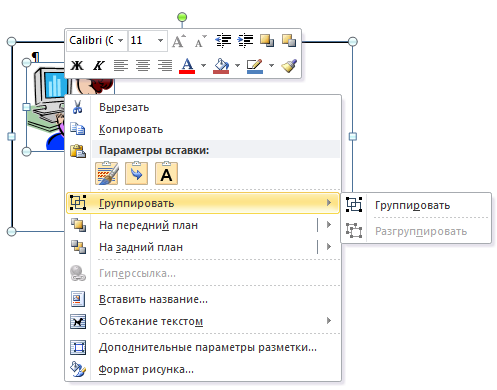This screenshot has height=390, width=497.
Task: Expand Обтекание текстом arrow
Action: [x=329, y=321]
